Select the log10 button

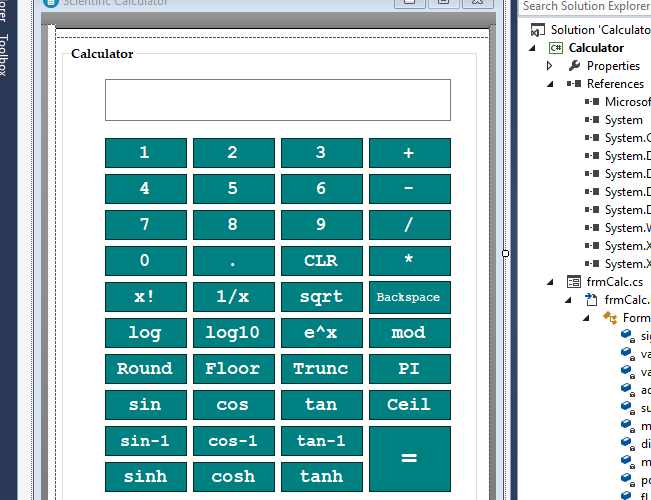pos(234,333)
